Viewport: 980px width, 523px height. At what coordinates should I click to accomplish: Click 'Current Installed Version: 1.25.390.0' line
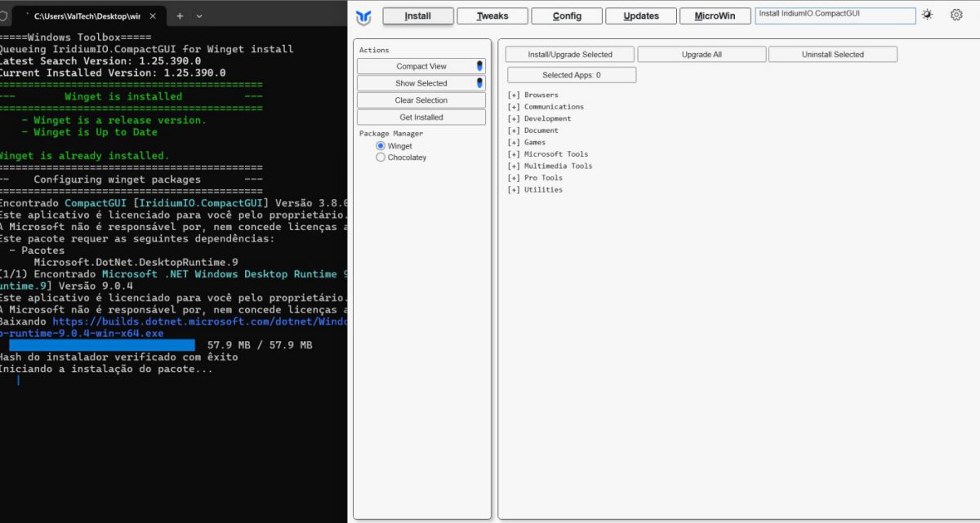point(113,73)
